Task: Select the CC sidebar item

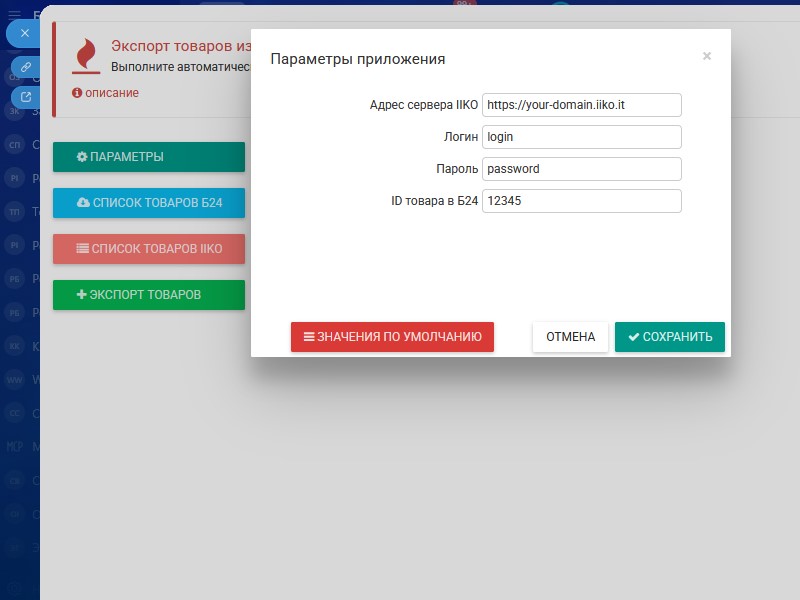Action: point(14,413)
